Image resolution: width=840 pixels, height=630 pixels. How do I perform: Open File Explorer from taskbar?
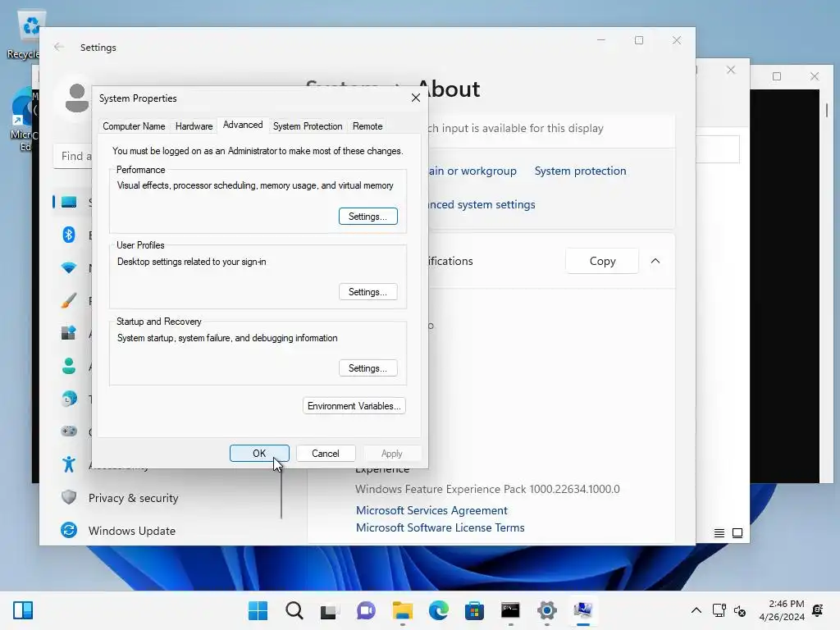(x=402, y=610)
